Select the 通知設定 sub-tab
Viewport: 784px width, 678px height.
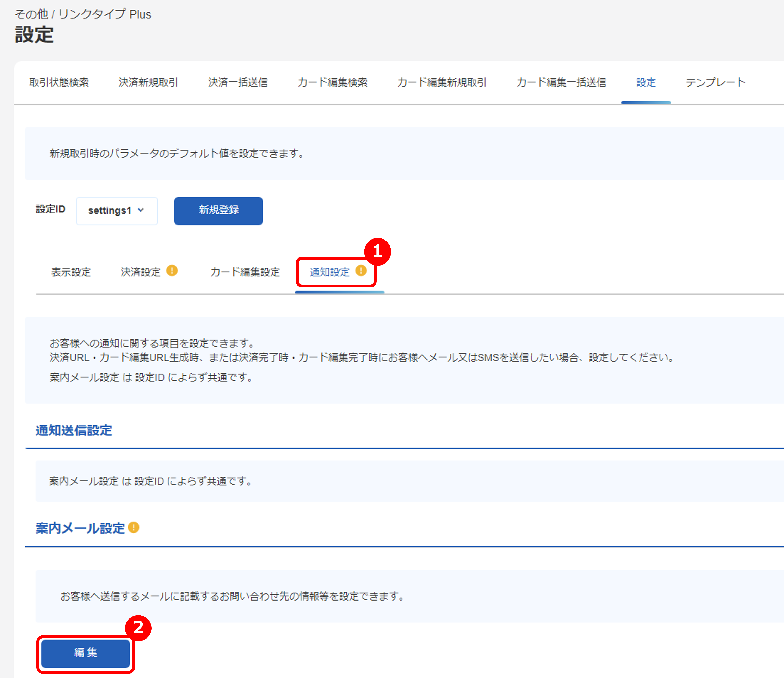329,272
